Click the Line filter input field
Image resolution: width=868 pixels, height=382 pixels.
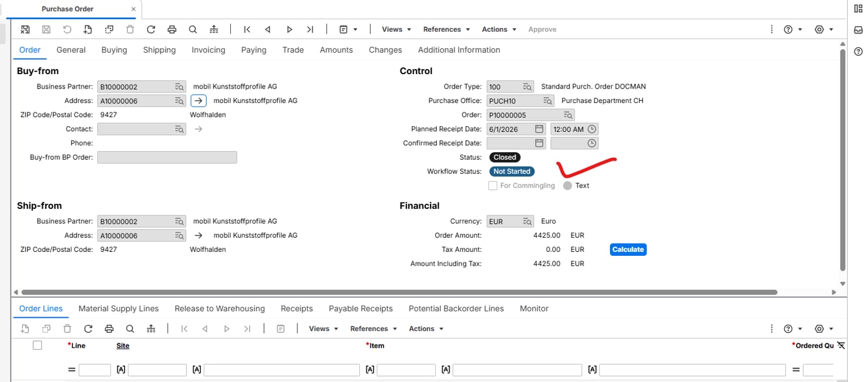click(94, 370)
